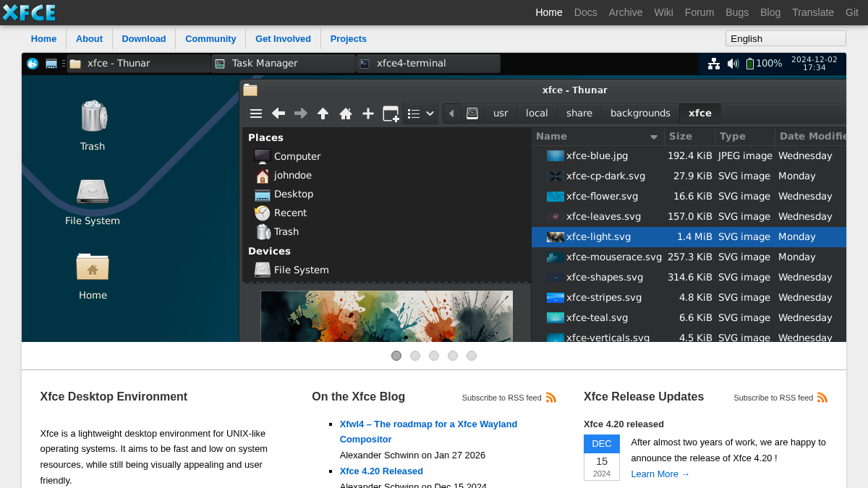Select Trash in the Thunar Places sidebar
The width and height of the screenshot is (868, 488).
[277, 231]
